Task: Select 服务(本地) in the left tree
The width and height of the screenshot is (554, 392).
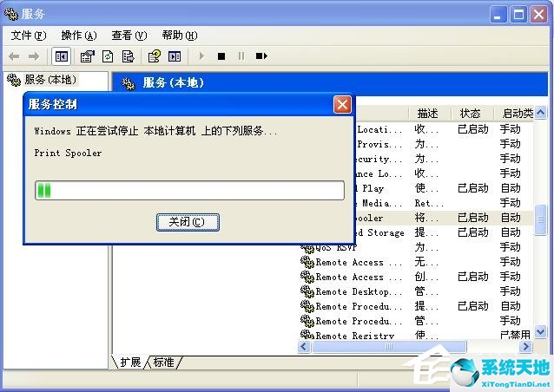Action: point(50,80)
